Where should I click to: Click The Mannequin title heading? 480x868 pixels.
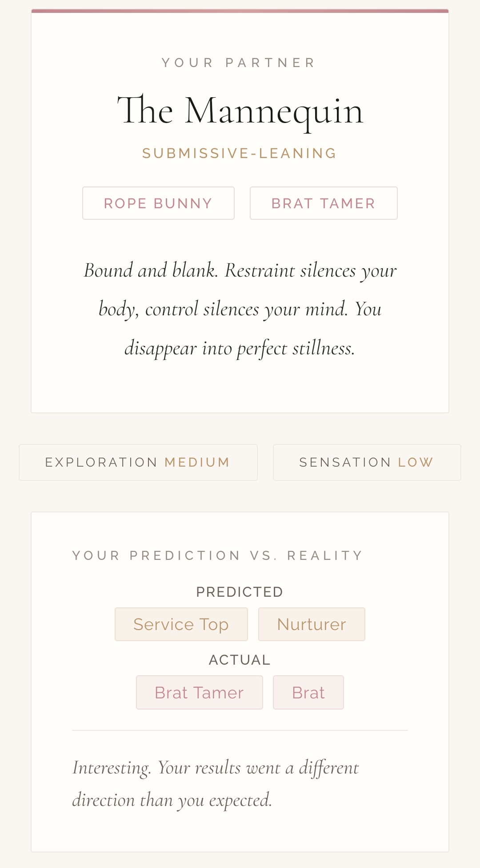tap(240, 111)
